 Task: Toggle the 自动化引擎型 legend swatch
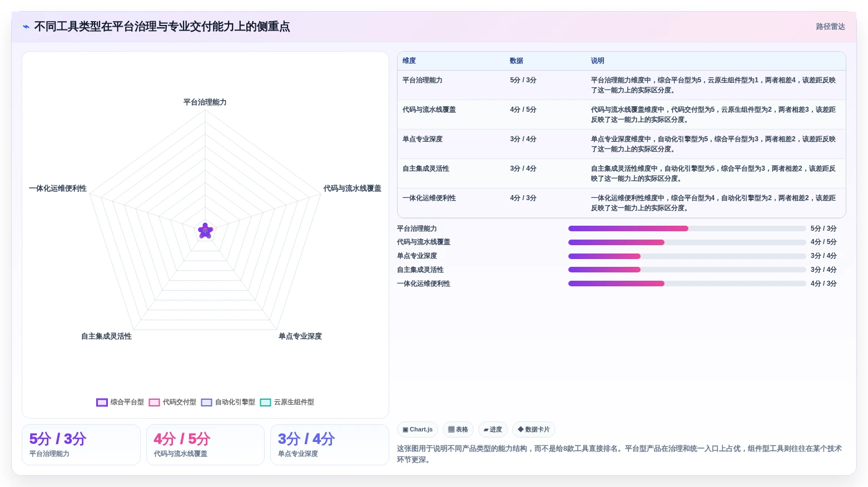click(x=206, y=402)
